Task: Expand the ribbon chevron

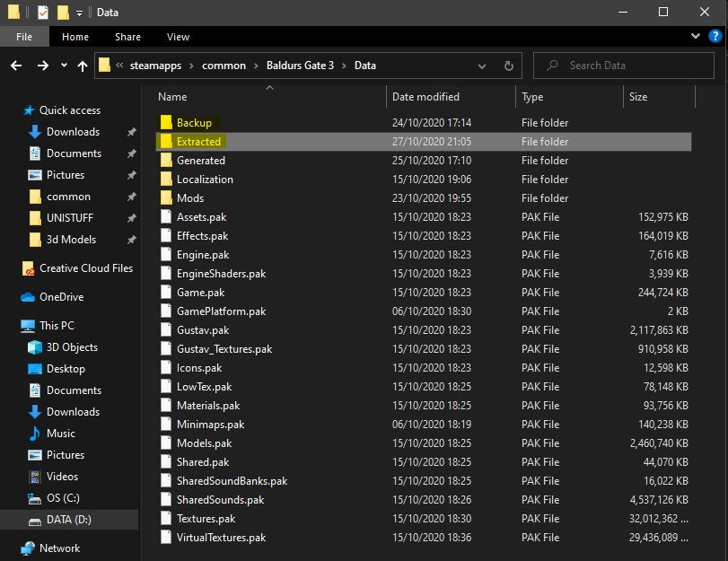Action: coord(696,36)
